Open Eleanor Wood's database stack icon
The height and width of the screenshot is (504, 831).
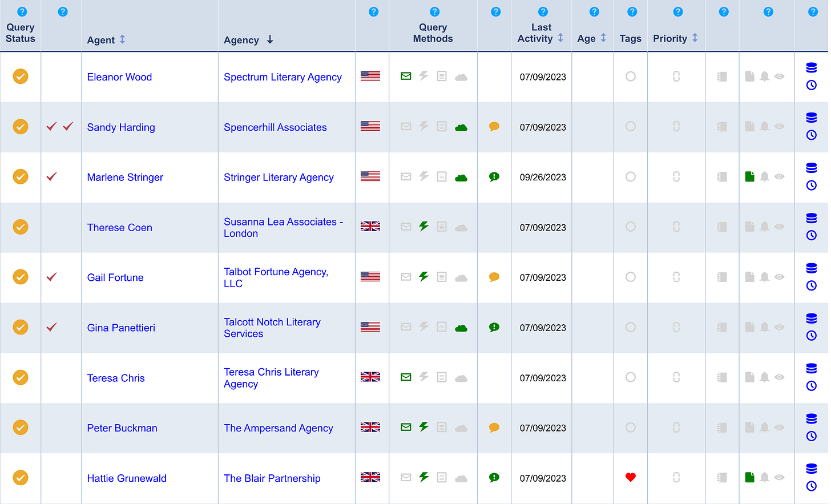pos(811,68)
